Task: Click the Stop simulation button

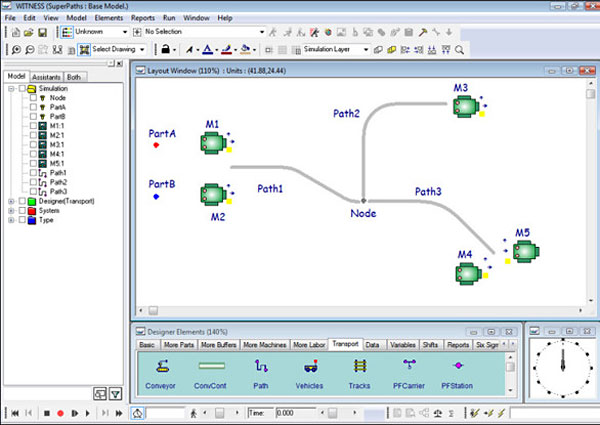Action: point(47,413)
